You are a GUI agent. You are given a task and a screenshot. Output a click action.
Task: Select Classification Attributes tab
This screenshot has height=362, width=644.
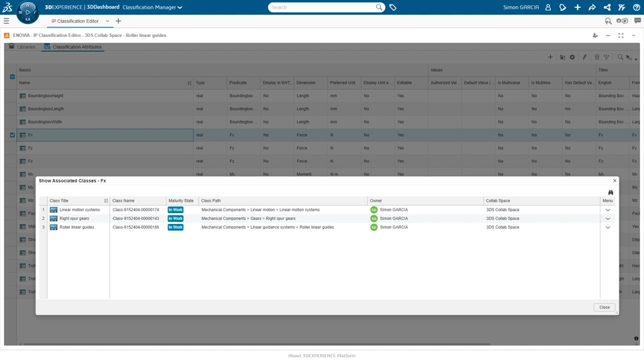click(x=72, y=47)
